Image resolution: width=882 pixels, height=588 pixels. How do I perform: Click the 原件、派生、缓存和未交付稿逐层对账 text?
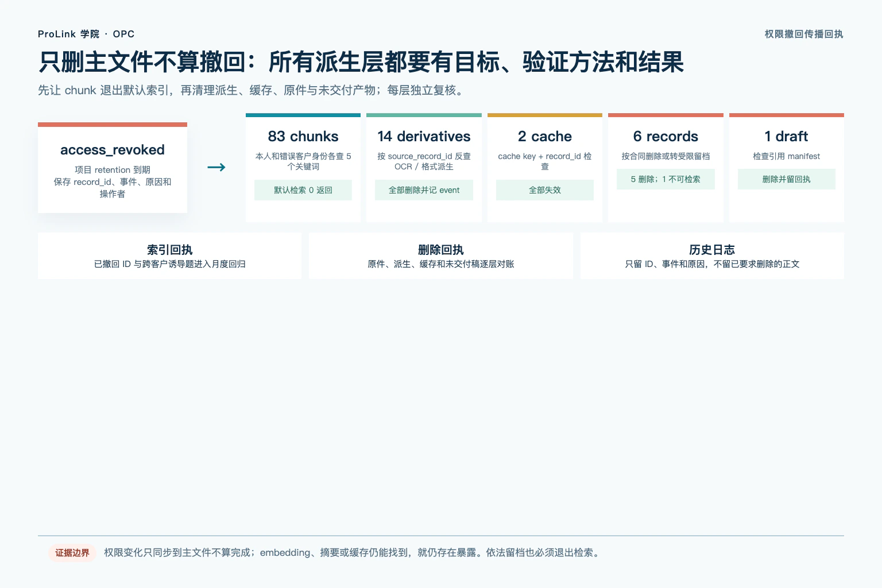click(441, 264)
